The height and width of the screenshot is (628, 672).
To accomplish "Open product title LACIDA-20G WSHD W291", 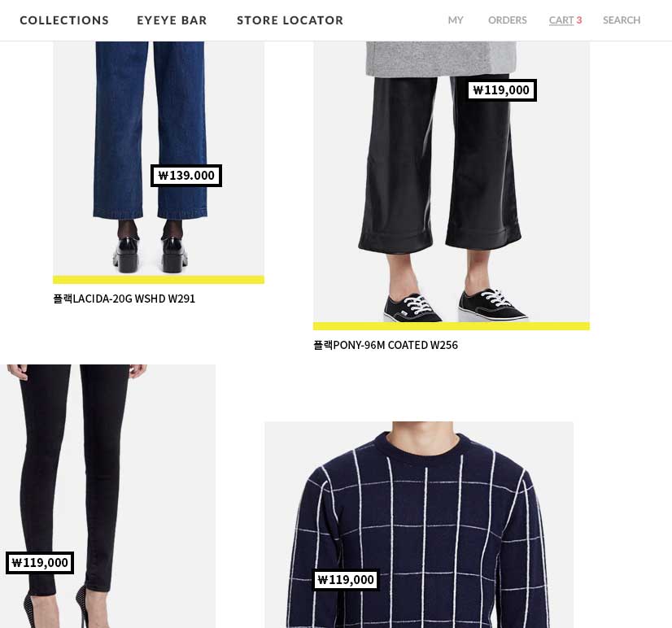I will (124, 299).
